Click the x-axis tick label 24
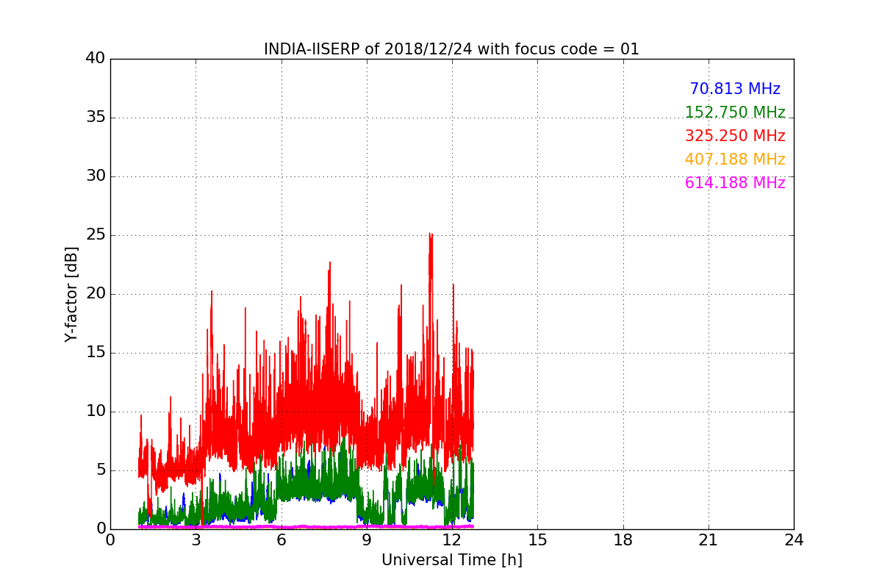Viewport: 882px width, 588px height. [794, 540]
